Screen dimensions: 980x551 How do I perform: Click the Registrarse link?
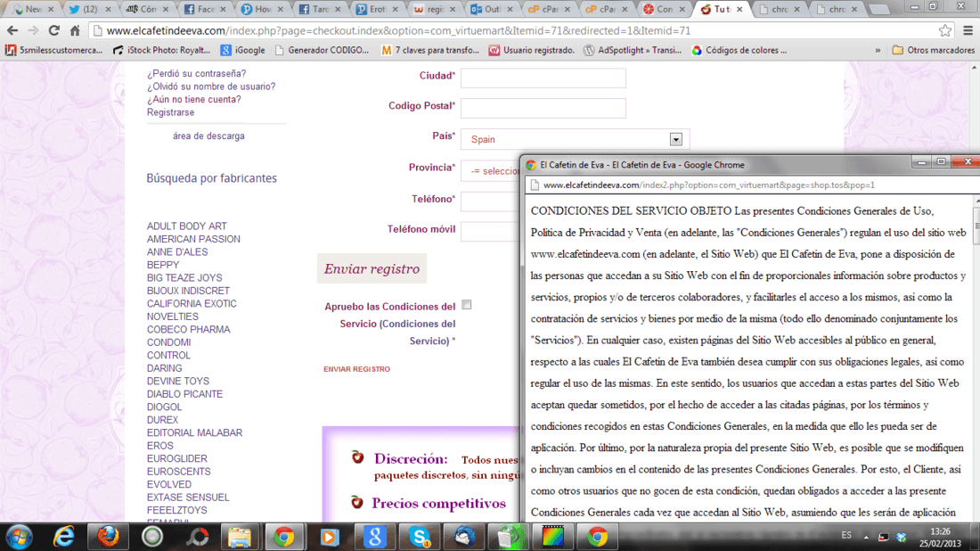(x=171, y=112)
